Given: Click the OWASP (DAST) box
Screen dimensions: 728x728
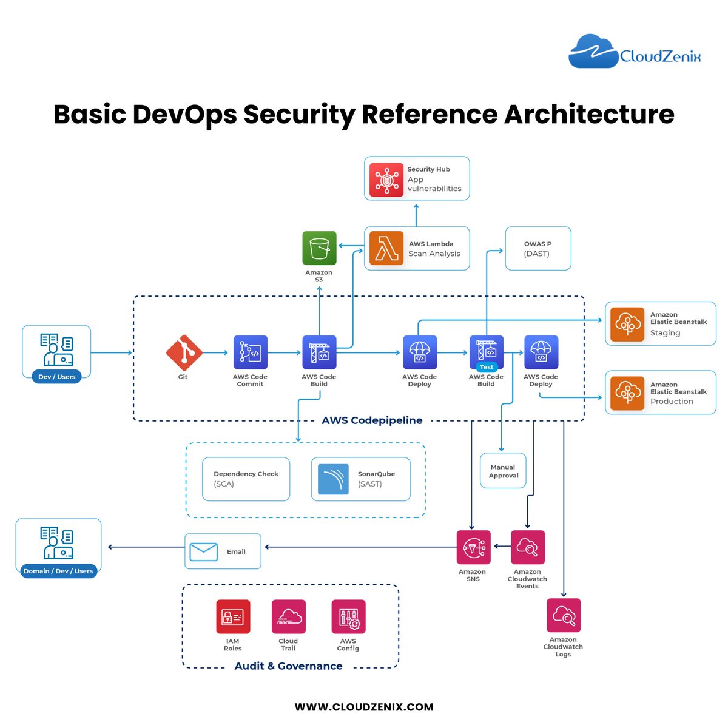Looking at the screenshot, I should point(538,248).
